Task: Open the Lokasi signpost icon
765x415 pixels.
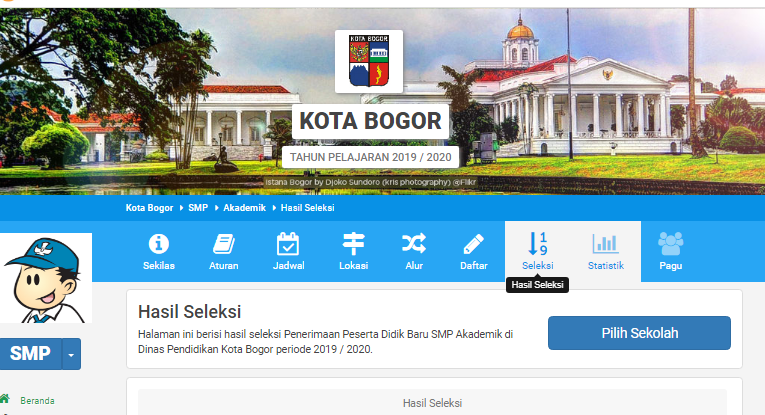Action: pos(353,244)
